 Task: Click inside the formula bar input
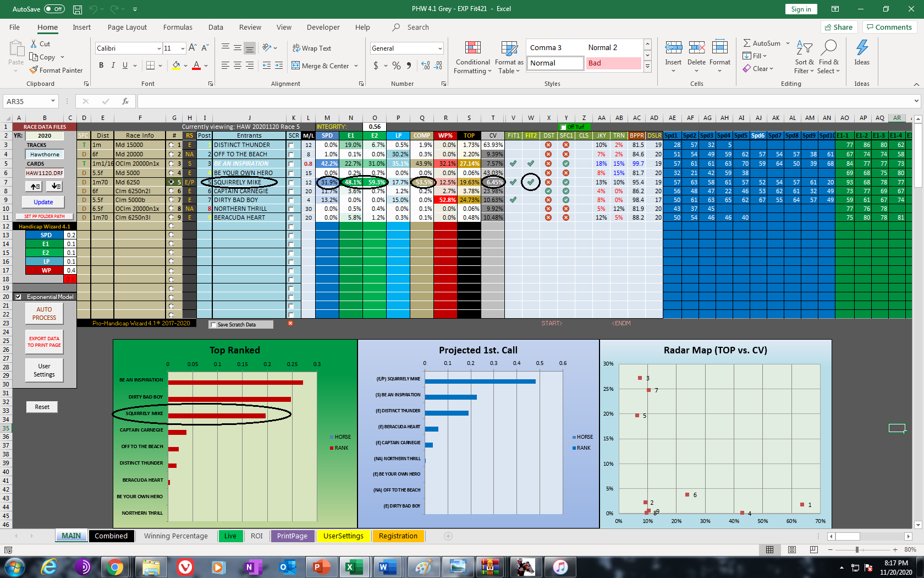point(522,101)
